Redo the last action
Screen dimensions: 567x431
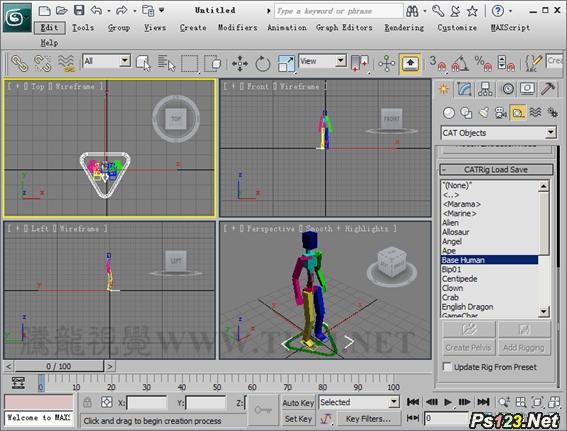click(122, 10)
